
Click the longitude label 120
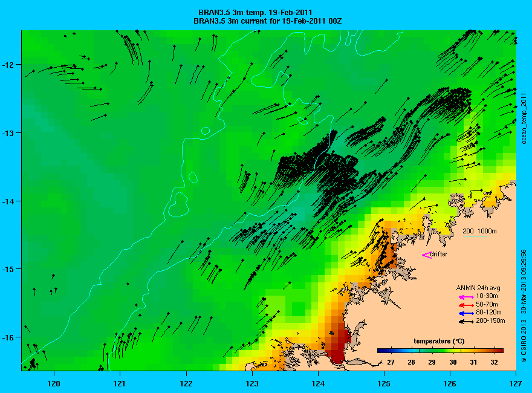pos(54,384)
